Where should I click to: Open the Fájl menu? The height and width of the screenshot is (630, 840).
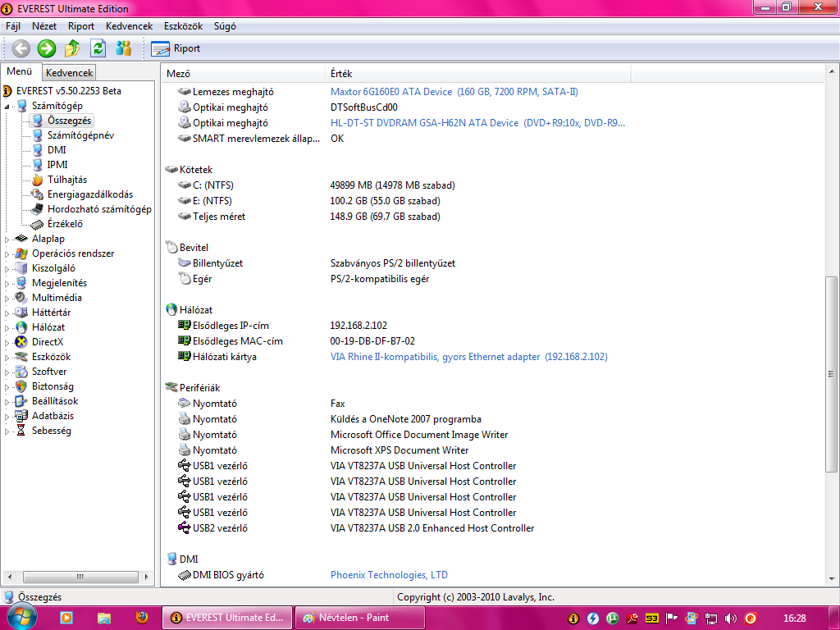(x=13, y=26)
